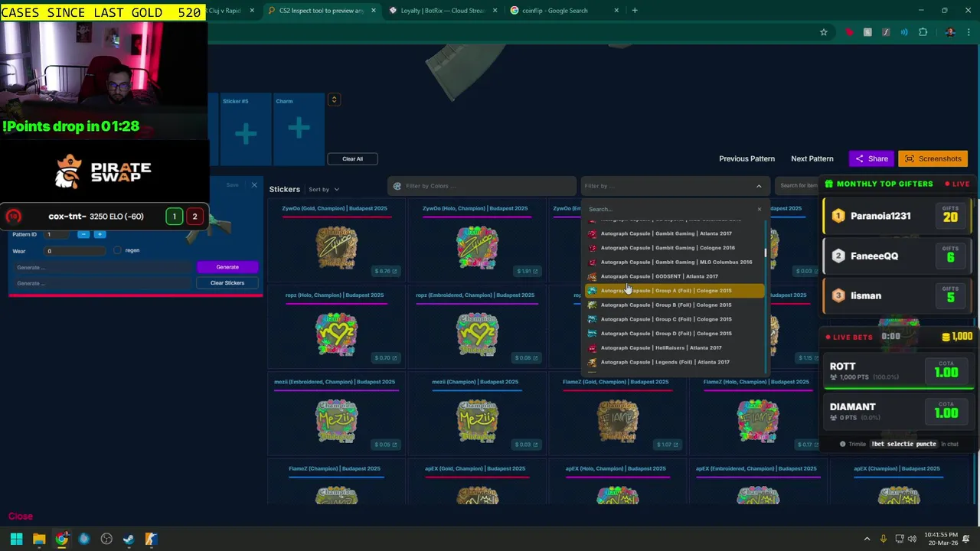The height and width of the screenshot is (551, 980).
Task: Clear all applied stickers with Clear All
Action: [352, 158]
